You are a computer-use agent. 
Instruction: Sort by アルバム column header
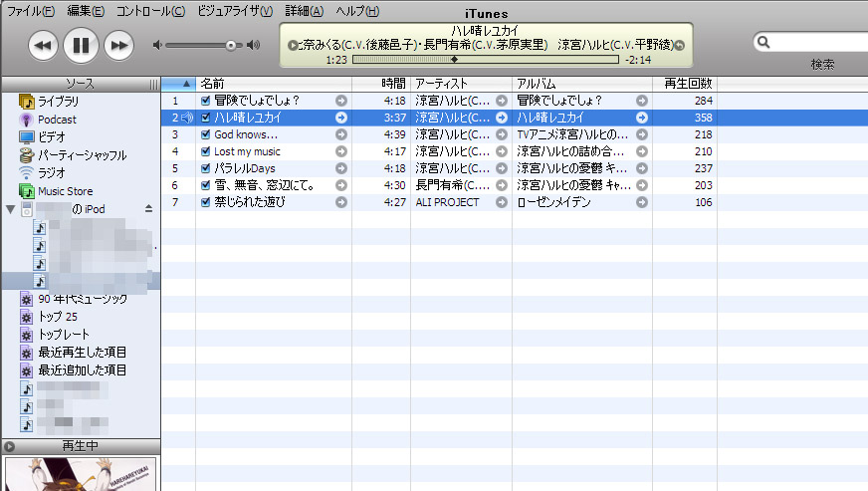click(x=581, y=84)
